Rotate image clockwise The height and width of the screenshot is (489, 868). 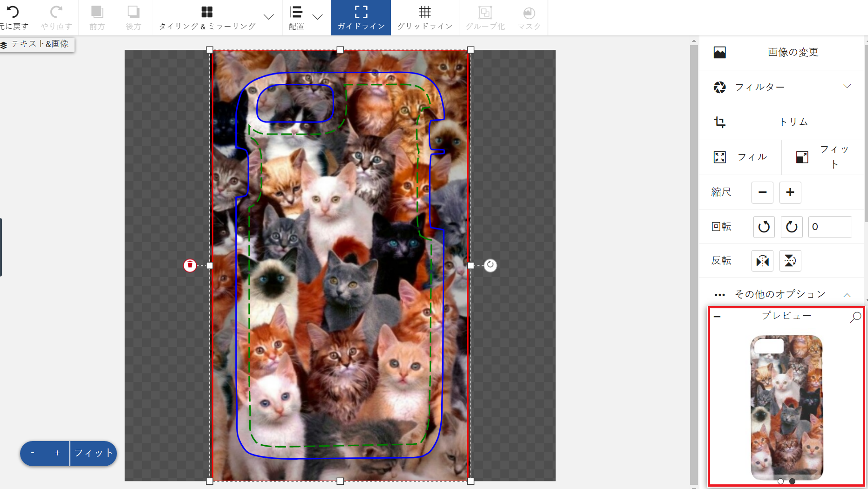click(792, 227)
